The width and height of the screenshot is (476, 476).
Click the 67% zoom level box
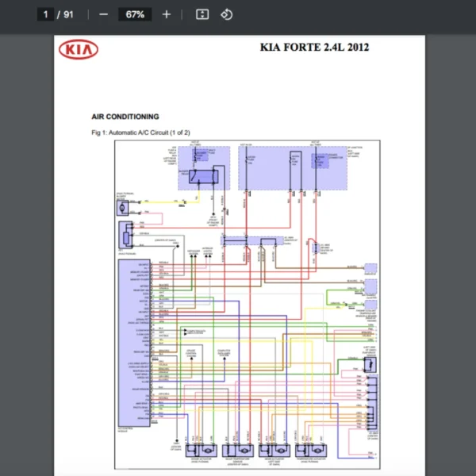coord(134,14)
